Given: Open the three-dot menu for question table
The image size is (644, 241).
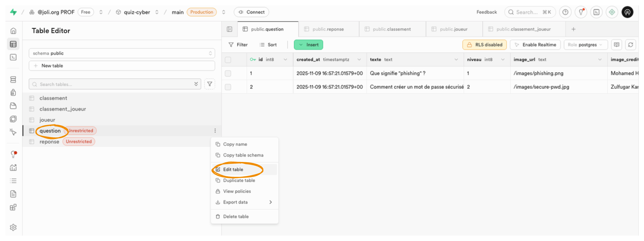Looking at the screenshot, I should pyautogui.click(x=215, y=131).
